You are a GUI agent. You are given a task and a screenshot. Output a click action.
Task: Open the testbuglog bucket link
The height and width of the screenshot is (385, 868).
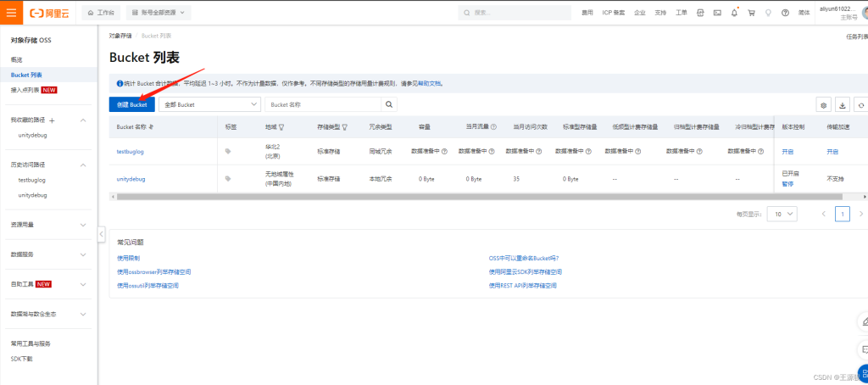pos(130,151)
